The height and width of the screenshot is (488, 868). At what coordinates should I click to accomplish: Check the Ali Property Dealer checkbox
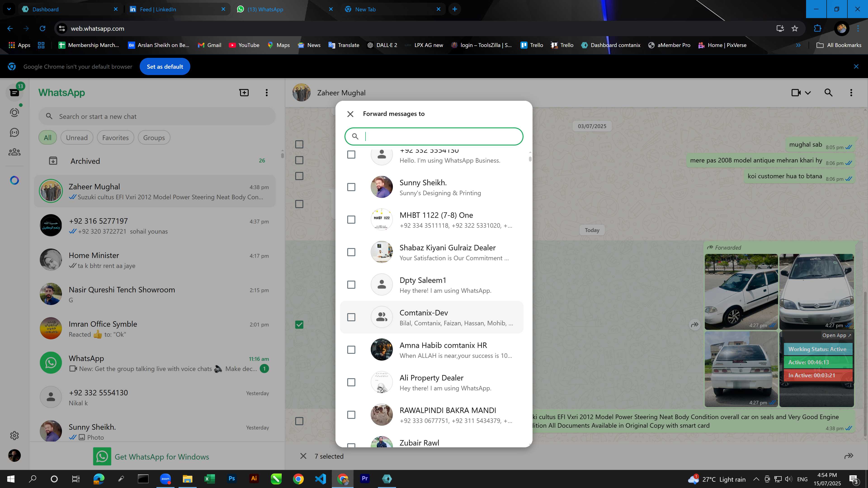[x=351, y=382]
